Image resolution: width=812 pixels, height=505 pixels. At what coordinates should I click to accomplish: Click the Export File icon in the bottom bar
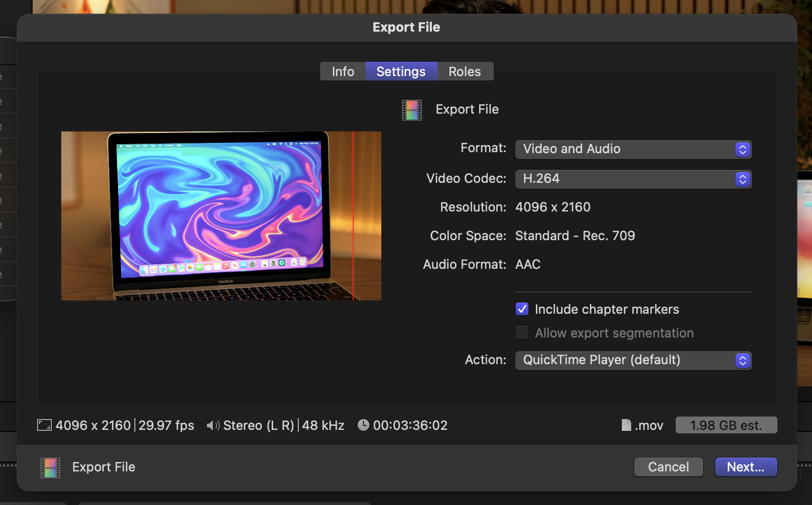click(50, 467)
